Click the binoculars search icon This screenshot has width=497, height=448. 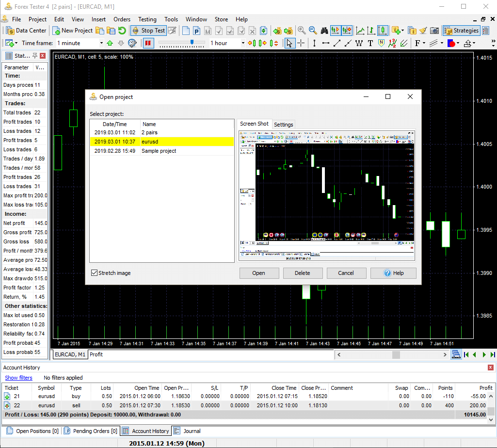(324, 31)
